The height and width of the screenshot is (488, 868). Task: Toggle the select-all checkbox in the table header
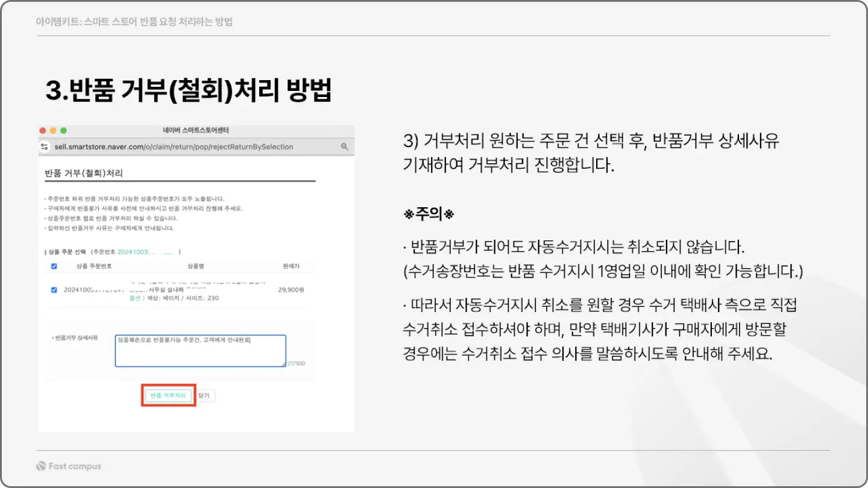point(54,266)
